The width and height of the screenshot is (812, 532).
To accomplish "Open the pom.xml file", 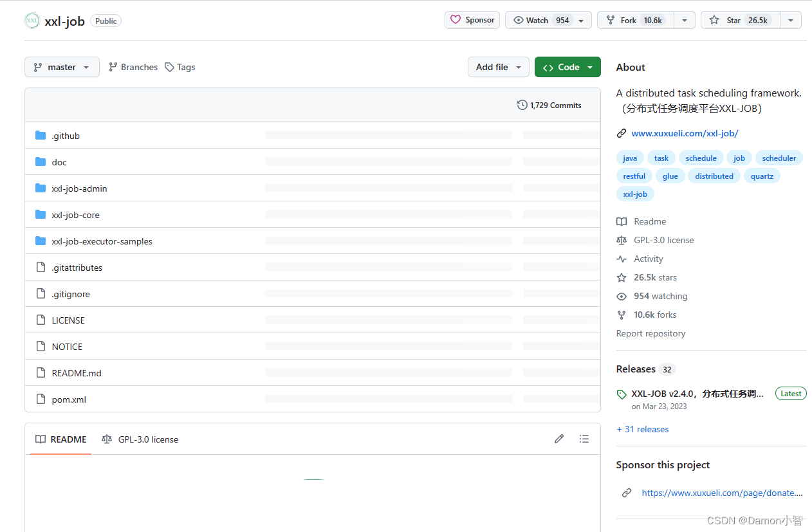I will pos(69,399).
